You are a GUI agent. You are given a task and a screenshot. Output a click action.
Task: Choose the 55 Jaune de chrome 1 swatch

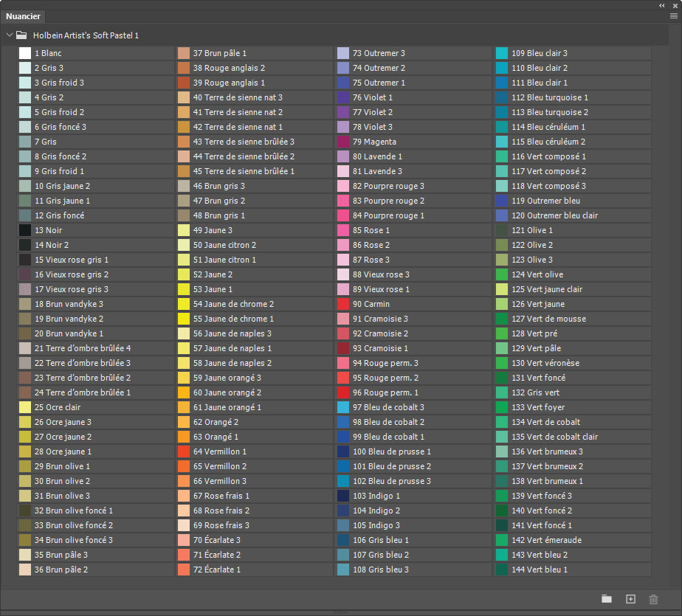(185, 319)
